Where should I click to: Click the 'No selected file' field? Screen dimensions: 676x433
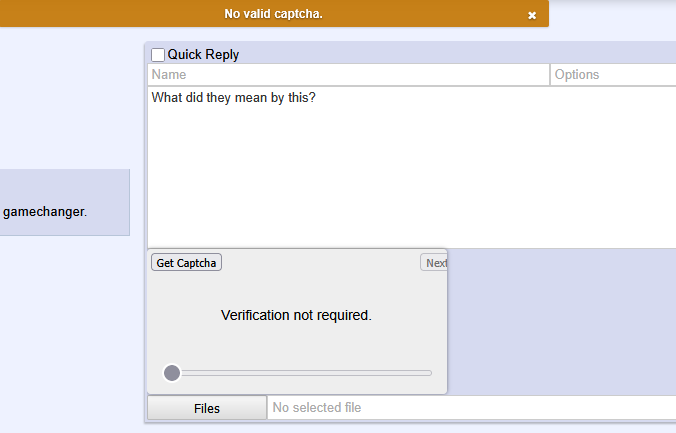coord(472,408)
